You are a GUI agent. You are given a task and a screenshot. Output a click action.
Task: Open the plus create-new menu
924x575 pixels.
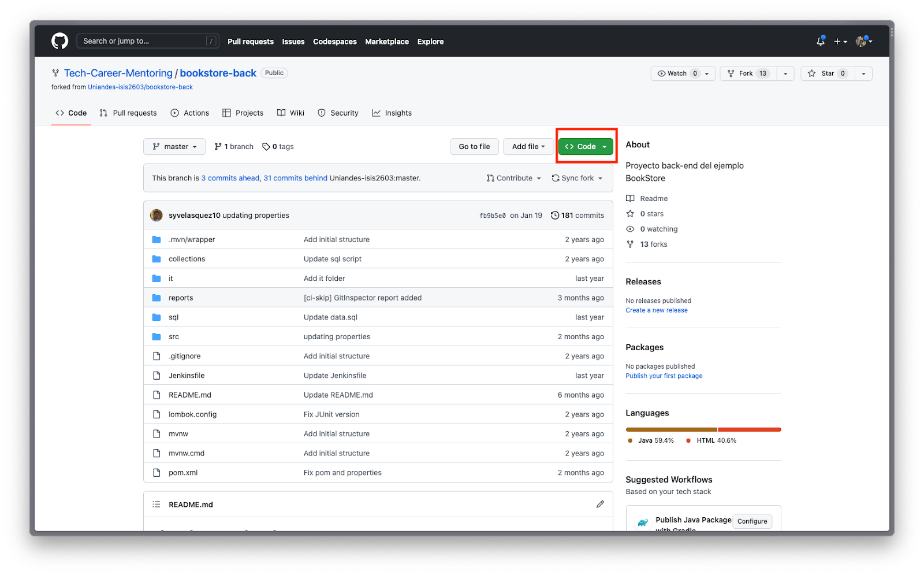[x=840, y=42]
